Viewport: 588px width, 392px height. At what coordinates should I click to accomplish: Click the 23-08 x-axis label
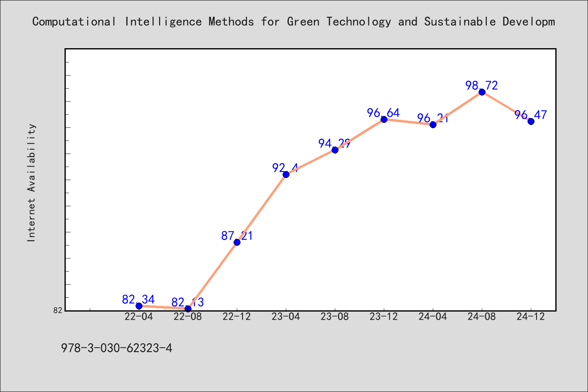point(335,316)
